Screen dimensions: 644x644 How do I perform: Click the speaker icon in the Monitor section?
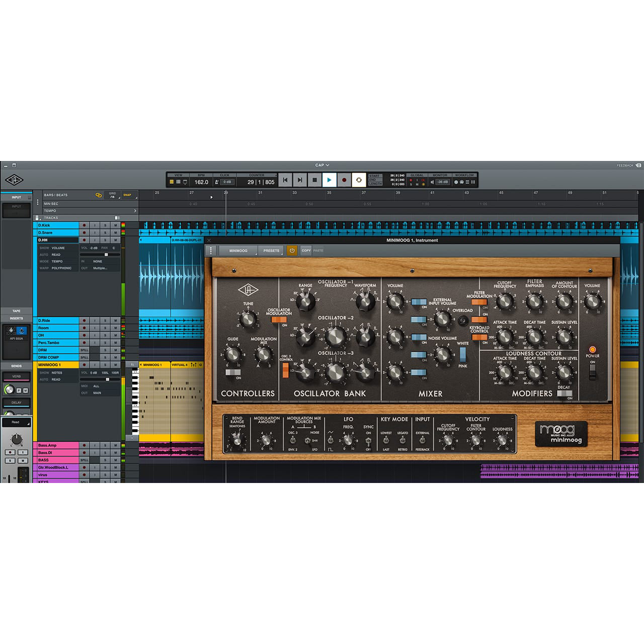tap(432, 182)
